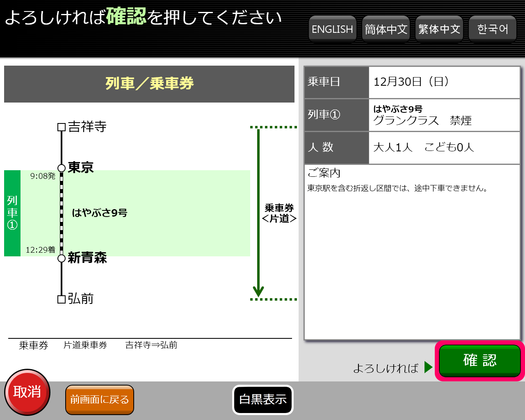Choose the Korean 한국어 language button
The width and height of the screenshot is (525, 420).
[x=492, y=29]
